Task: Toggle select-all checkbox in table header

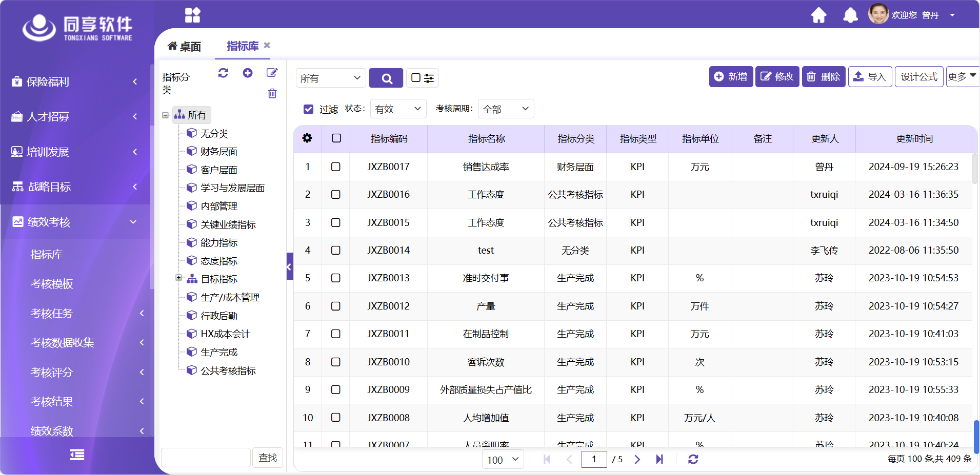Action: [x=336, y=138]
